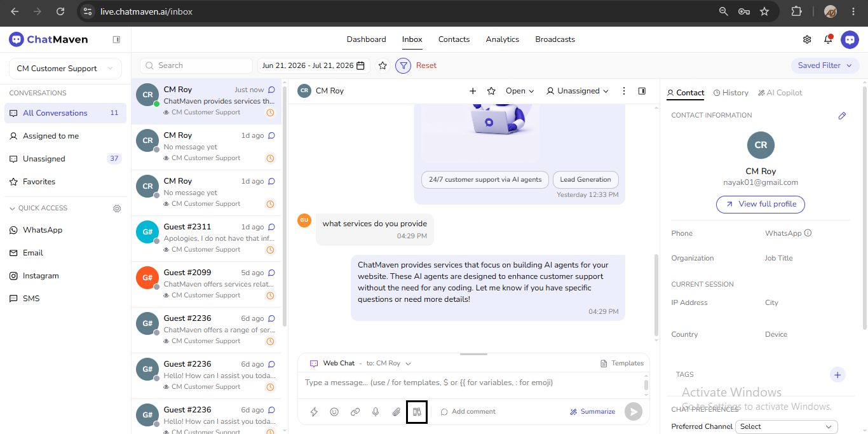Click the Reset filter link
The width and height of the screenshot is (868, 434).
(x=426, y=65)
